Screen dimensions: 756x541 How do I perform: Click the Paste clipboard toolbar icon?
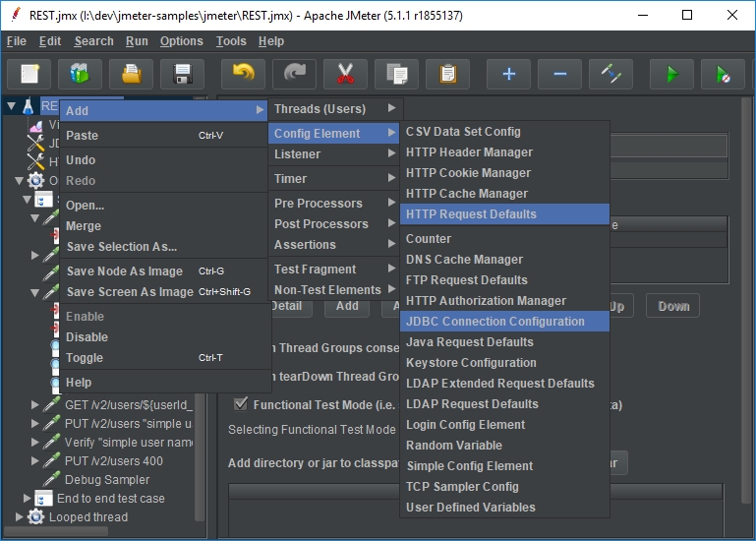(447, 74)
